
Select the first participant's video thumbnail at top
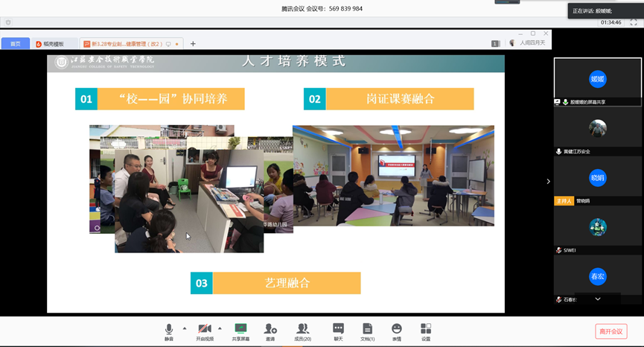(x=597, y=79)
